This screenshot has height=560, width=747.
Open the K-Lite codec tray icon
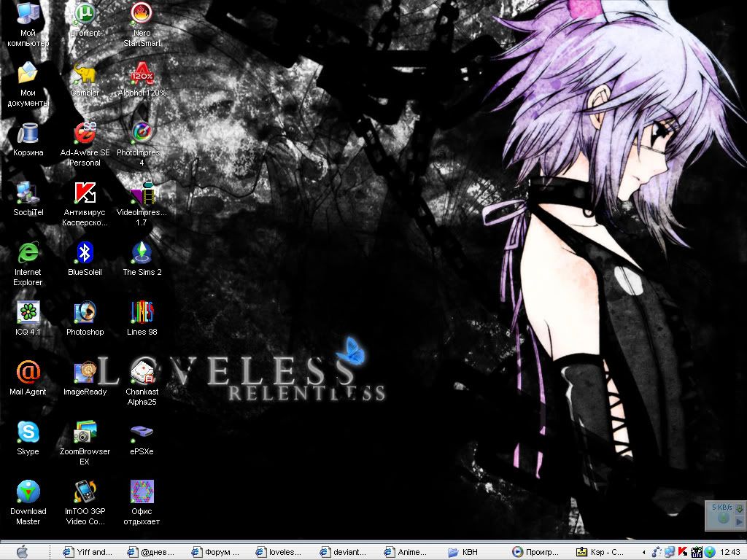pyautogui.click(x=696, y=553)
